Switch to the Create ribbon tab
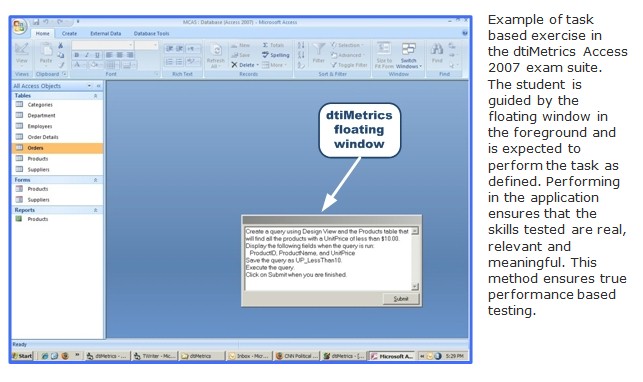Viewport: 643px width, 382px height. click(69, 34)
